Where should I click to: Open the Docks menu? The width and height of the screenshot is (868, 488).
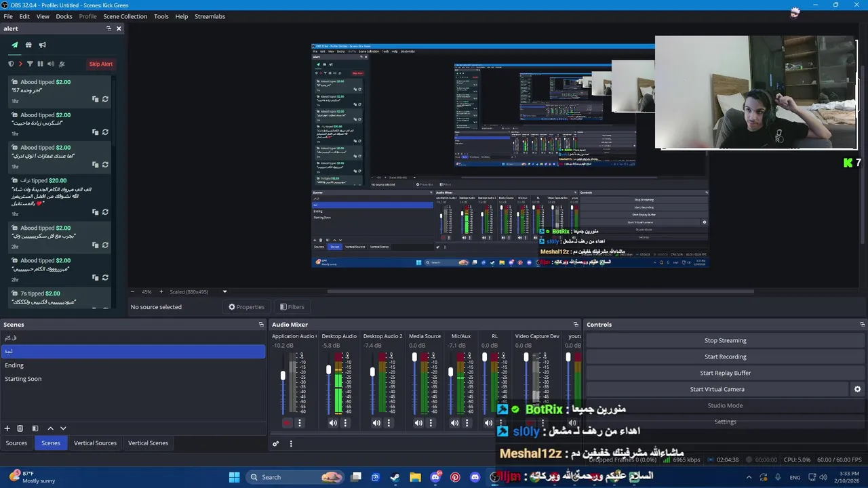point(64,16)
